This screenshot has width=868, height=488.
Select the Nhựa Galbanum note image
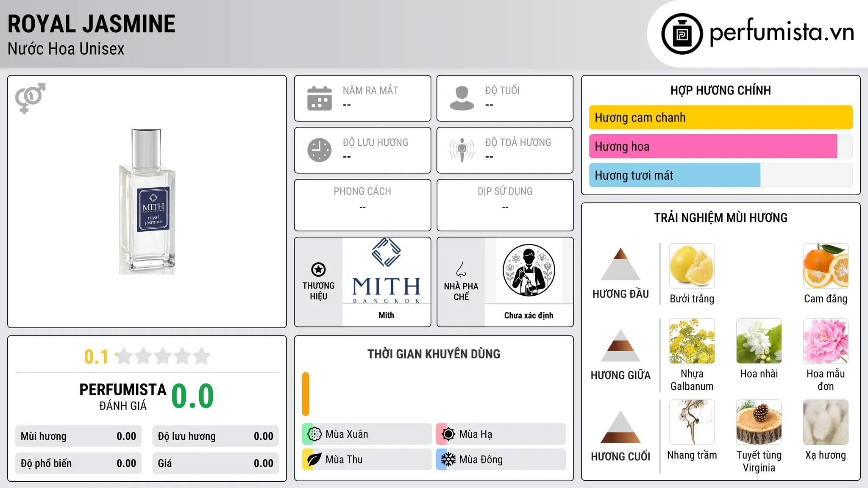click(x=692, y=341)
